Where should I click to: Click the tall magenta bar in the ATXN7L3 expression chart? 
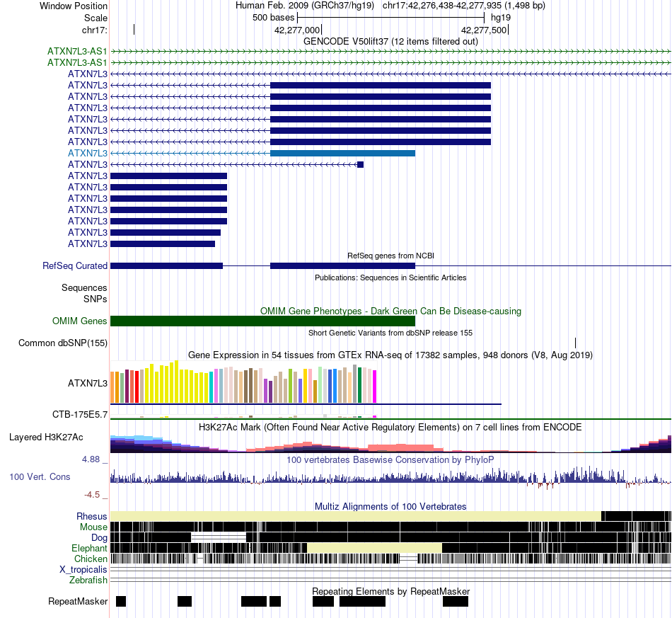[375, 387]
